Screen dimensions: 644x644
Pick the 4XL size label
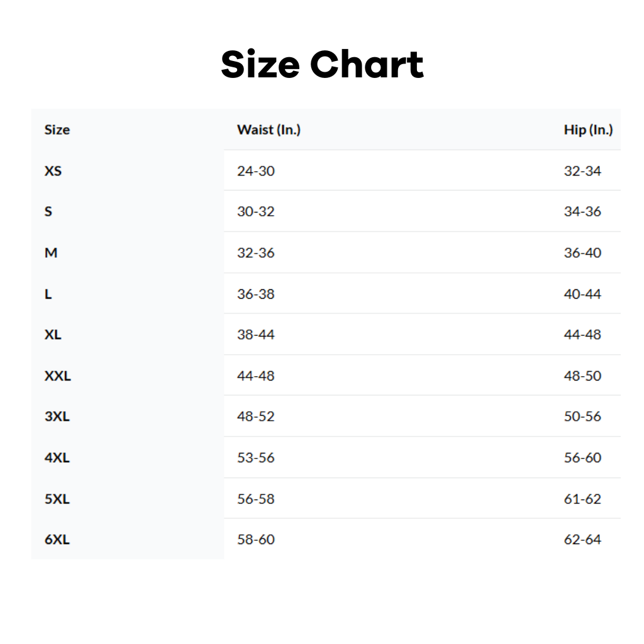(57, 458)
